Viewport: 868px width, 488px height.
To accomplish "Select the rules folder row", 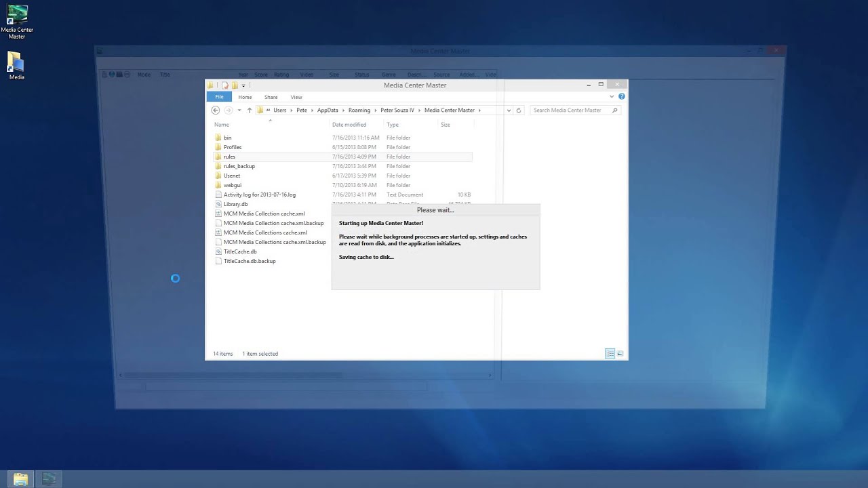I will [342, 157].
